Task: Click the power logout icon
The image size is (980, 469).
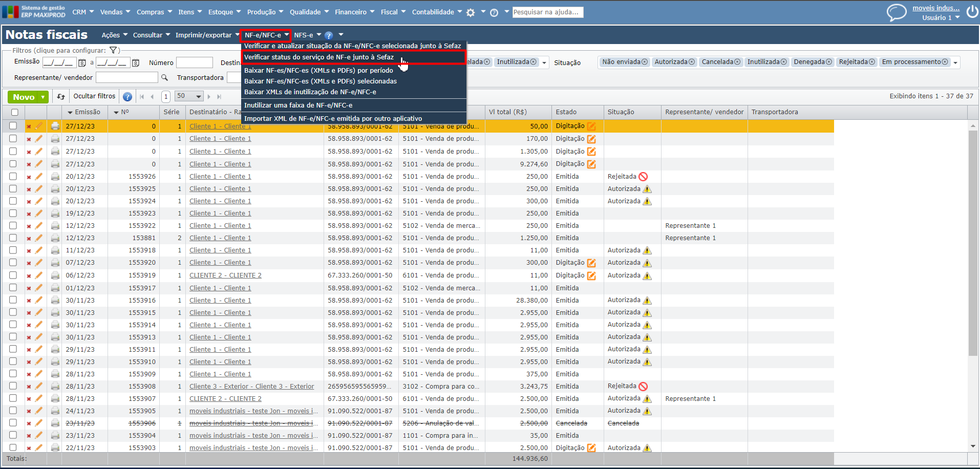Action: click(972, 12)
